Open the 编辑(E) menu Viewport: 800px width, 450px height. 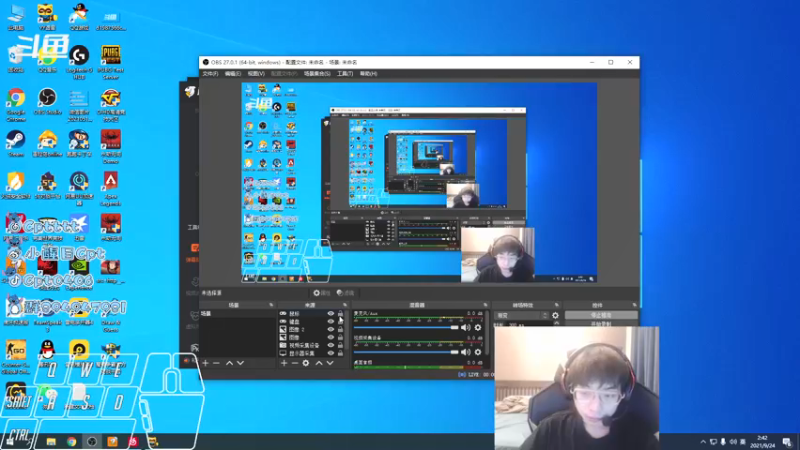[x=233, y=74]
